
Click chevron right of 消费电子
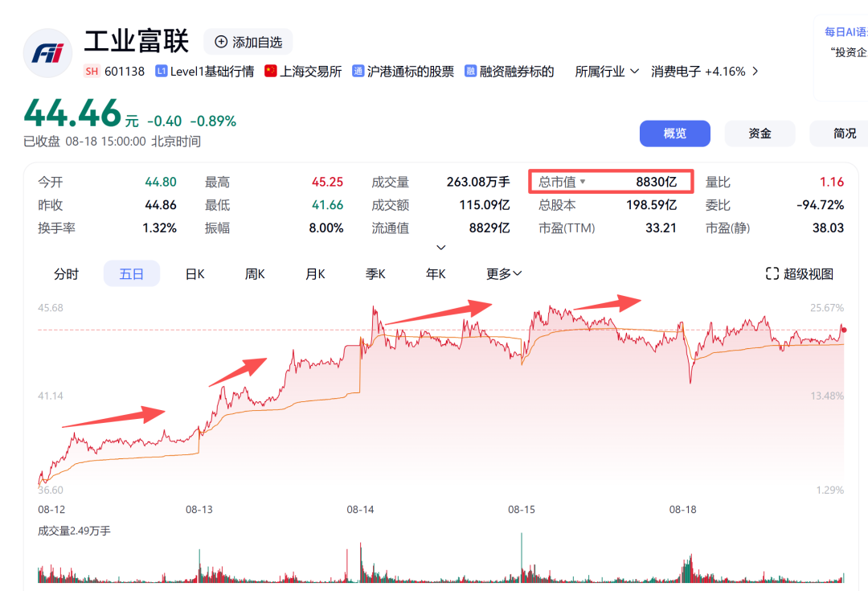pos(755,72)
